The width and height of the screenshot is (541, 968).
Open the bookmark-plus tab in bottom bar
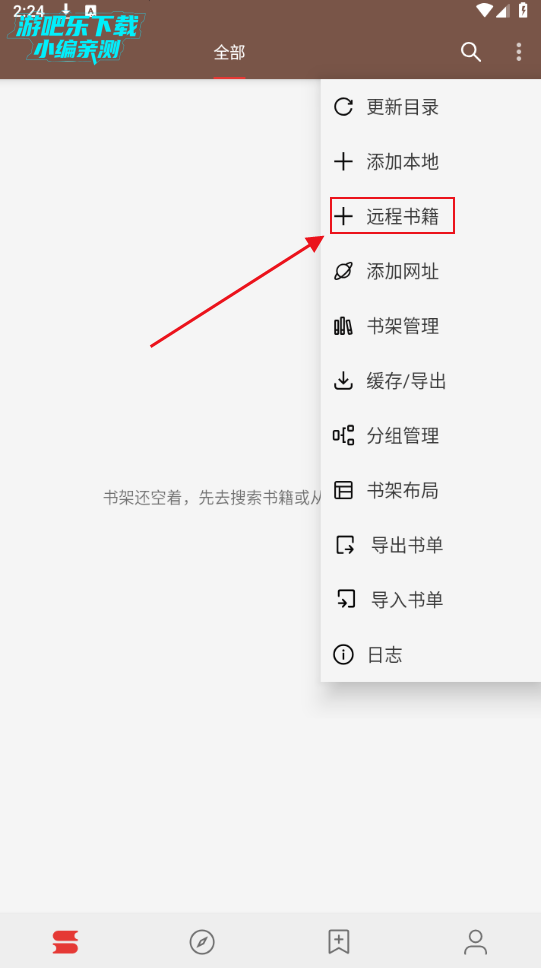338,942
